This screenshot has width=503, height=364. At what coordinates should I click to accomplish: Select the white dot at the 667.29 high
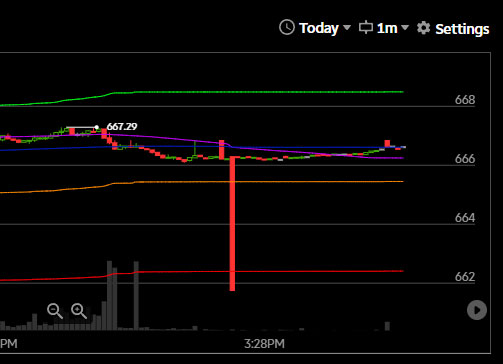tap(96, 127)
